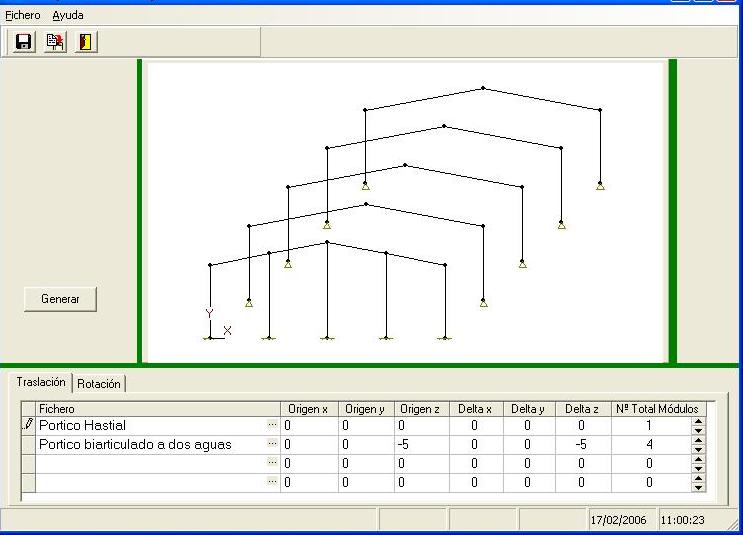This screenshot has height=535, width=743.
Task: Increase total modules in the third row
Action: (698, 459)
